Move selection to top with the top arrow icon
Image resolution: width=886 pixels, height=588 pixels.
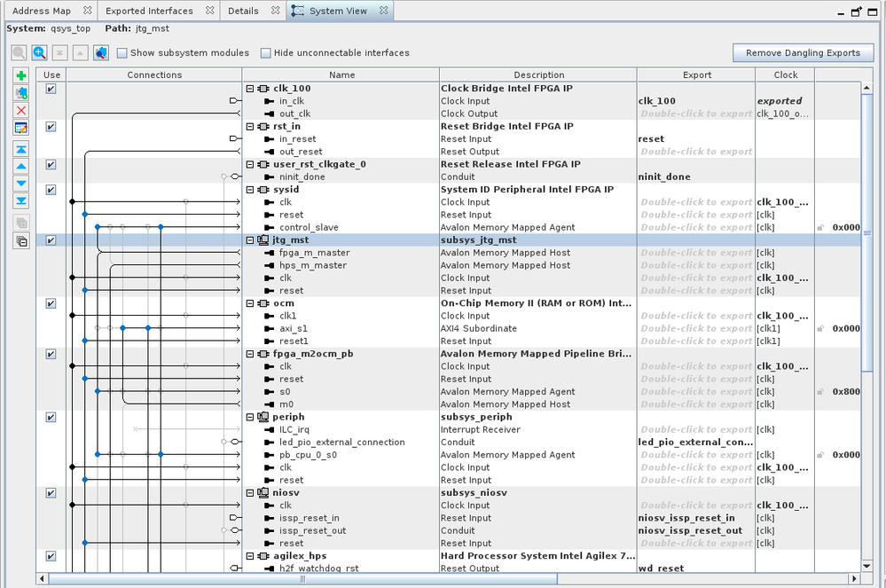click(22, 149)
